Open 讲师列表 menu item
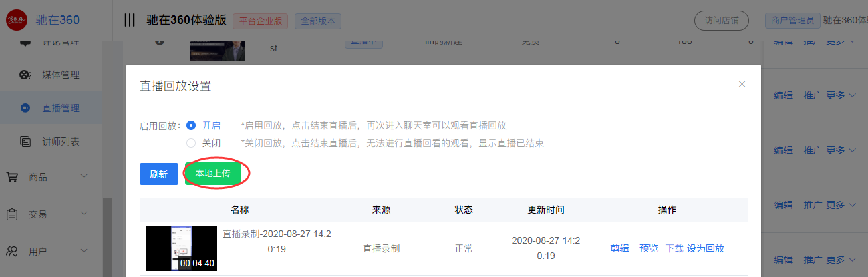The image size is (868, 277). click(51, 142)
